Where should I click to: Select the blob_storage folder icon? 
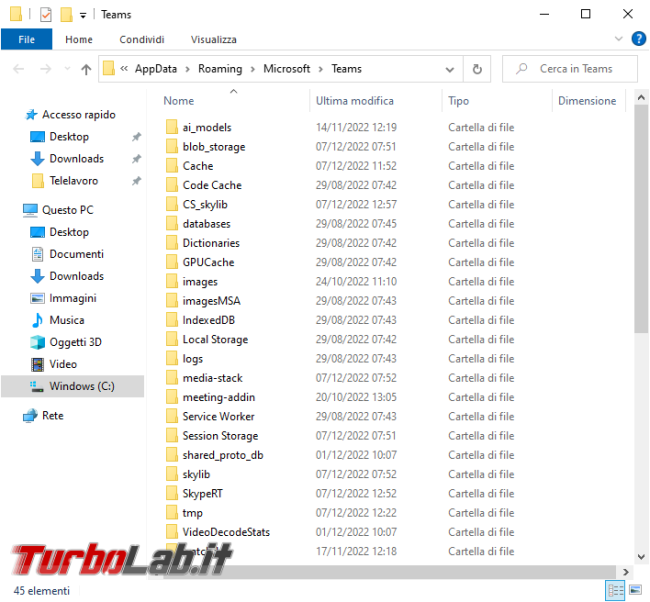pyautogui.click(x=172, y=146)
